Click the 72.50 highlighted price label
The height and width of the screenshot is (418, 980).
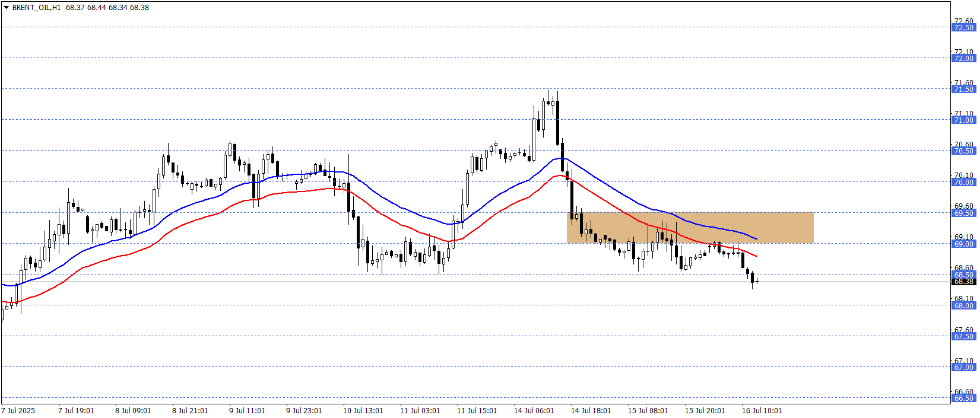tap(963, 27)
